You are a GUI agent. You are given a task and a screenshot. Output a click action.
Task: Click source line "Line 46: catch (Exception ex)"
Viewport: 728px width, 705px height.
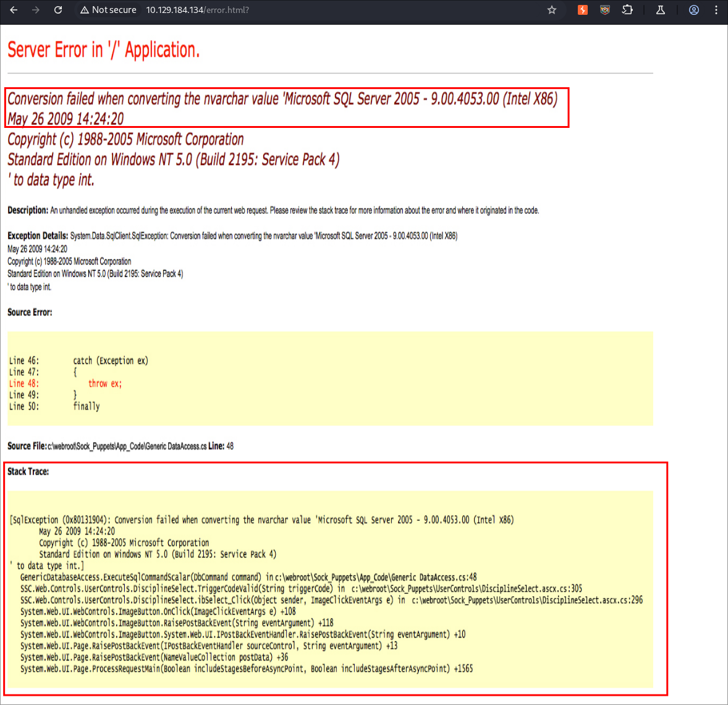78,361
